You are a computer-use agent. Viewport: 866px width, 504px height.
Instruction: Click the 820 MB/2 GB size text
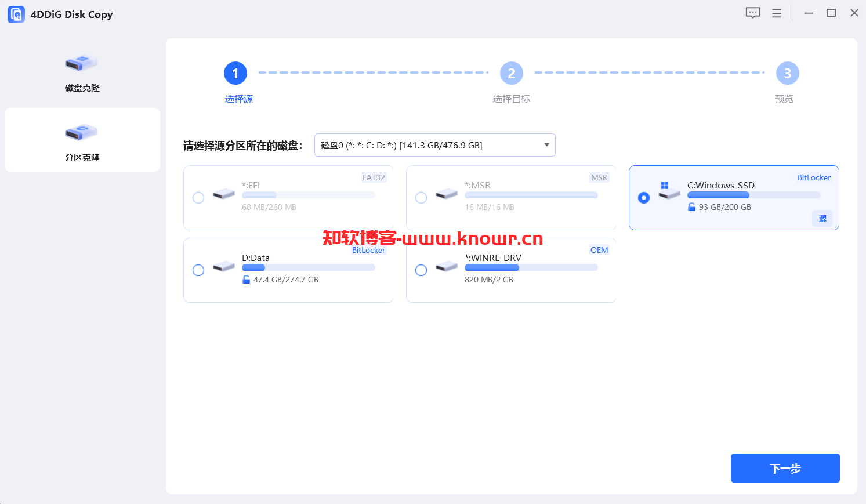coord(489,280)
